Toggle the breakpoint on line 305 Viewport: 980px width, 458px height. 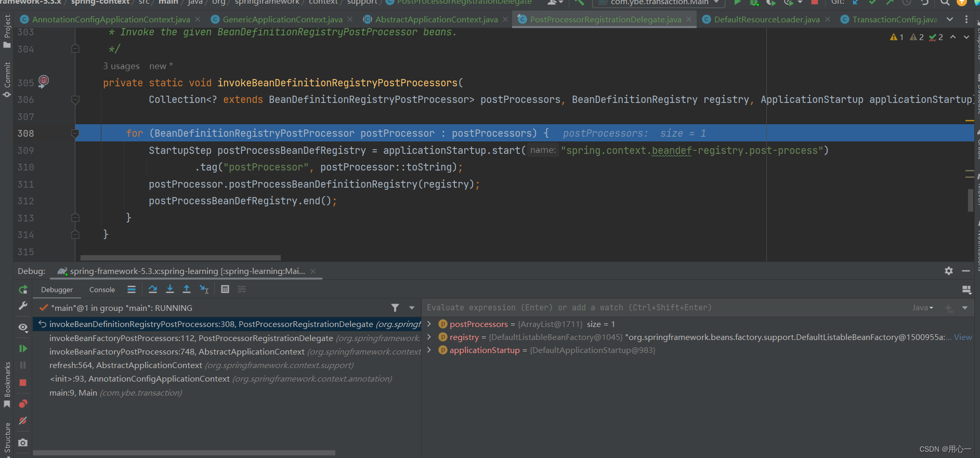pyautogui.click(x=44, y=81)
